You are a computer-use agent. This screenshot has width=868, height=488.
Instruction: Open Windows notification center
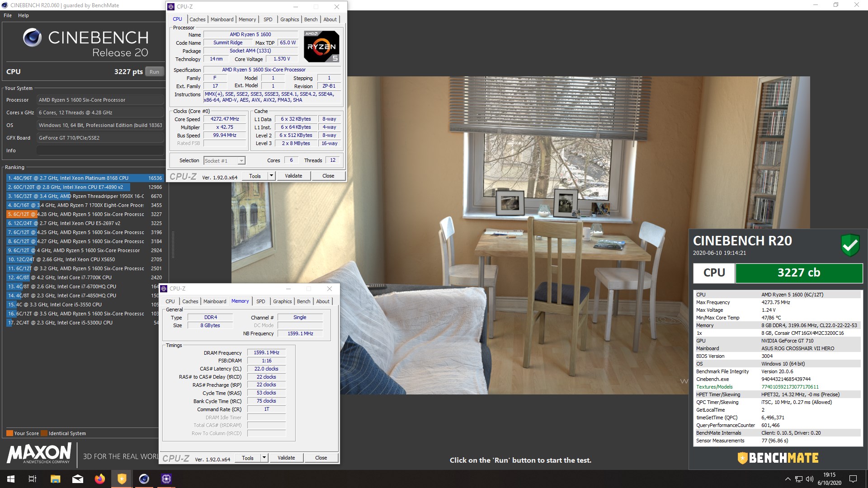click(x=853, y=479)
